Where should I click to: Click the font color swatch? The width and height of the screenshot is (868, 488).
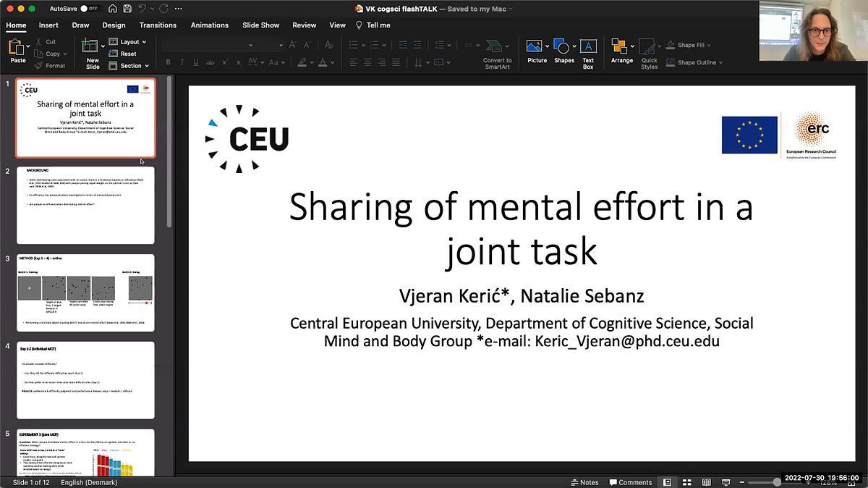click(x=323, y=62)
